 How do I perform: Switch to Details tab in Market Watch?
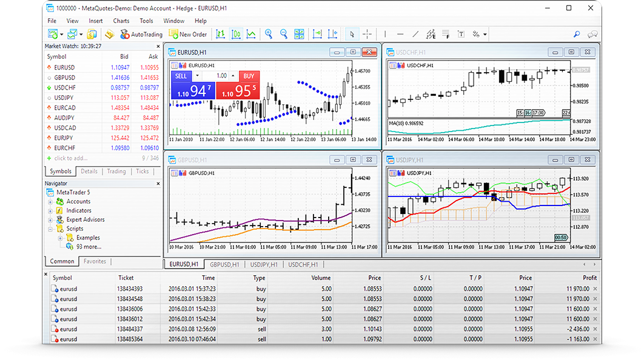point(89,172)
